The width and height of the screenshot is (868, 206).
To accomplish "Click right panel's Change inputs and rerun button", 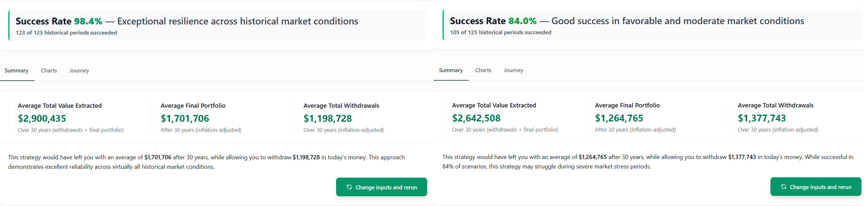I will pos(816,187).
